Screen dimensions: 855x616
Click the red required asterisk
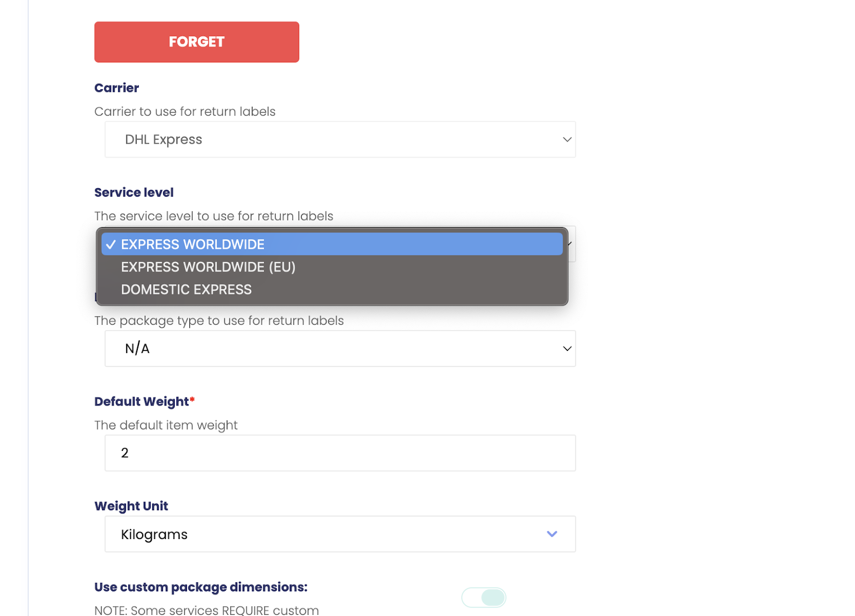click(x=192, y=400)
